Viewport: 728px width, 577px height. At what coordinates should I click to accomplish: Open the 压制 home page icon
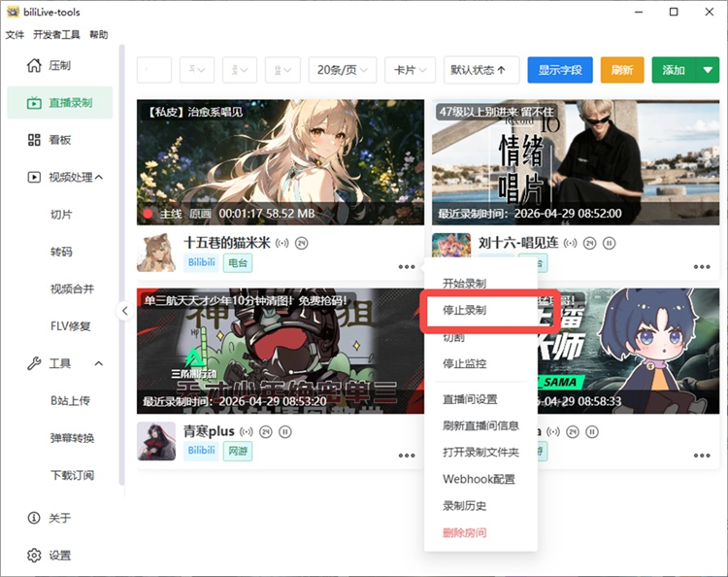tap(34, 65)
